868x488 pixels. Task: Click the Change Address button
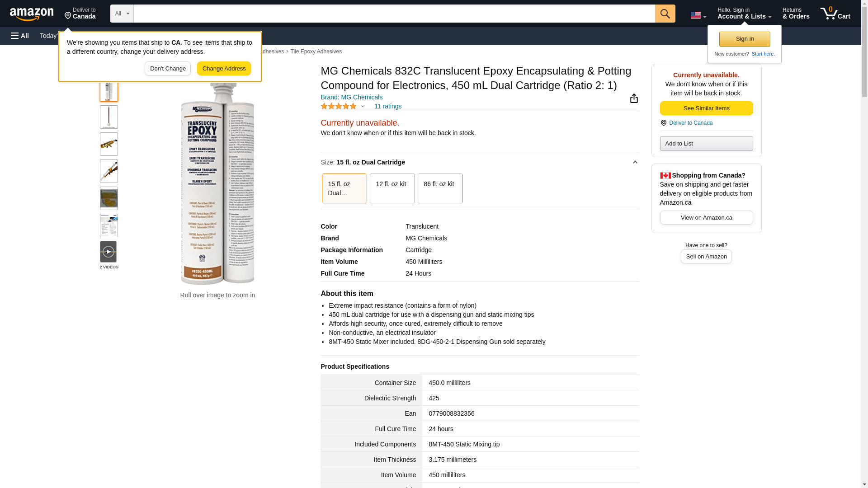tap(224, 69)
